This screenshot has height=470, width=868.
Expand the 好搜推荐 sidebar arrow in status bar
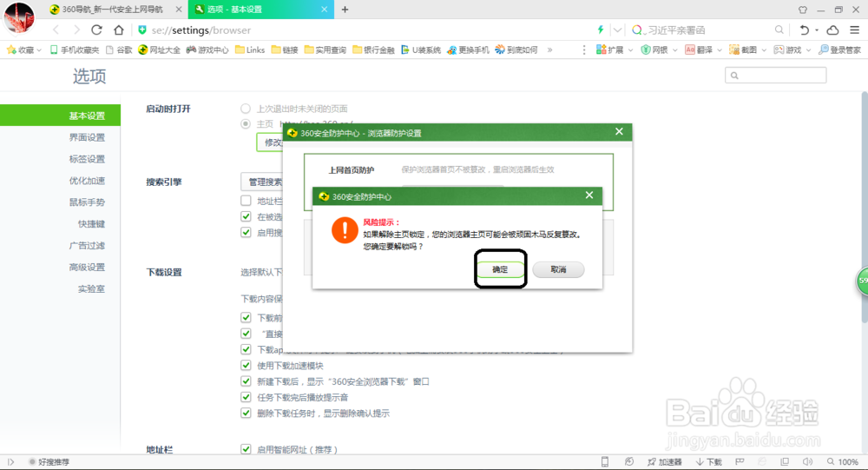10,461
